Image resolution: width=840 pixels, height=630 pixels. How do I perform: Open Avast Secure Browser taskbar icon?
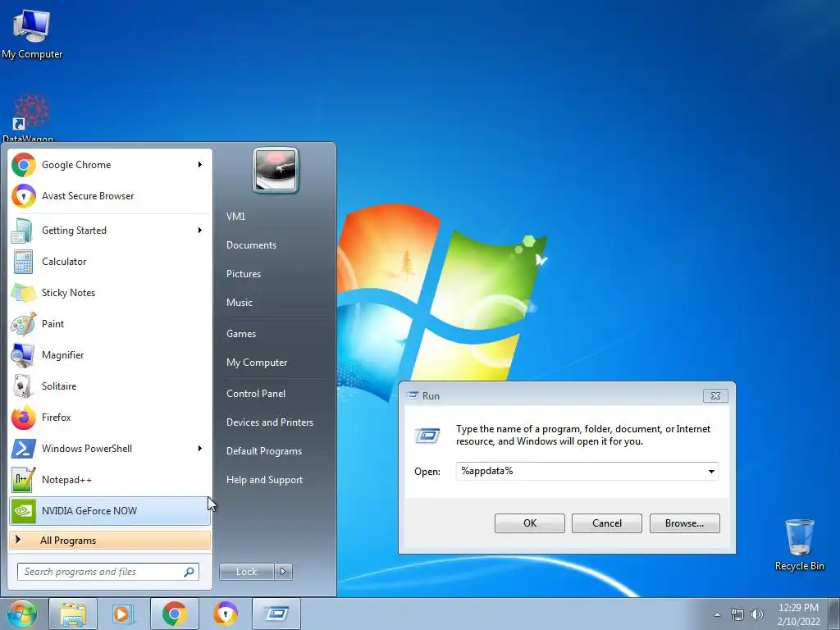point(226,614)
